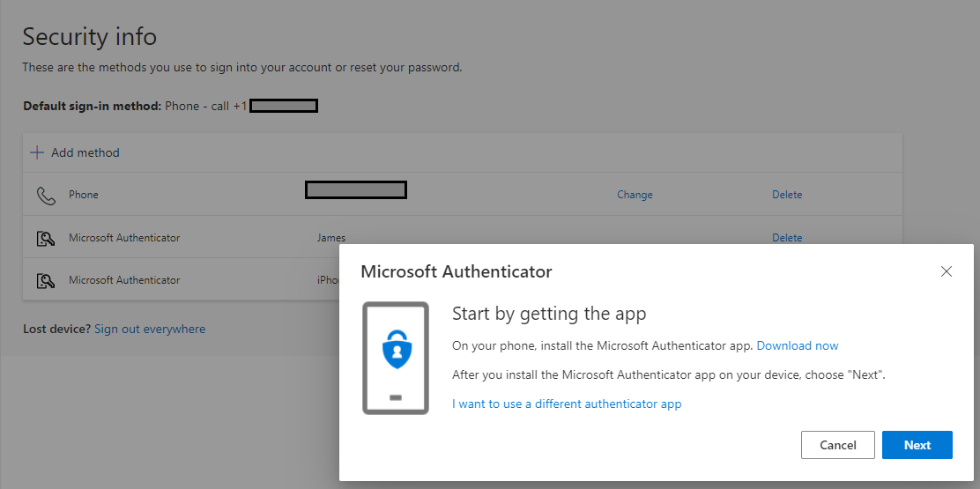Click the Microsoft Authenticator dialog title

457,271
